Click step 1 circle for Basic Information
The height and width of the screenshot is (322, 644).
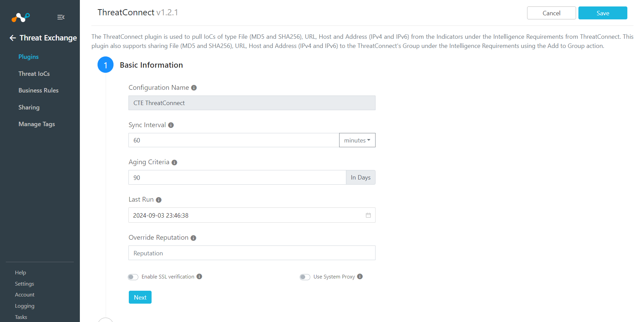pos(105,65)
